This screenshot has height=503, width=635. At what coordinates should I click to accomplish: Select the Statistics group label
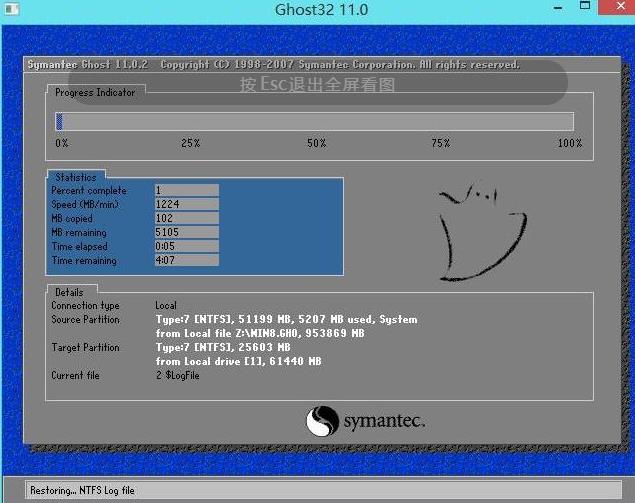point(76,177)
